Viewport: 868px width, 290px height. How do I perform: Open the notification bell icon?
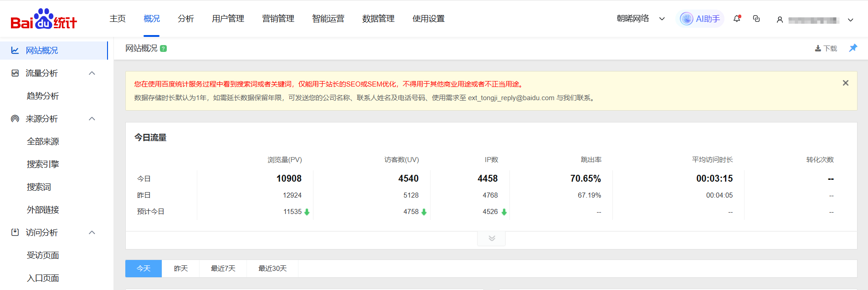click(x=737, y=19)
